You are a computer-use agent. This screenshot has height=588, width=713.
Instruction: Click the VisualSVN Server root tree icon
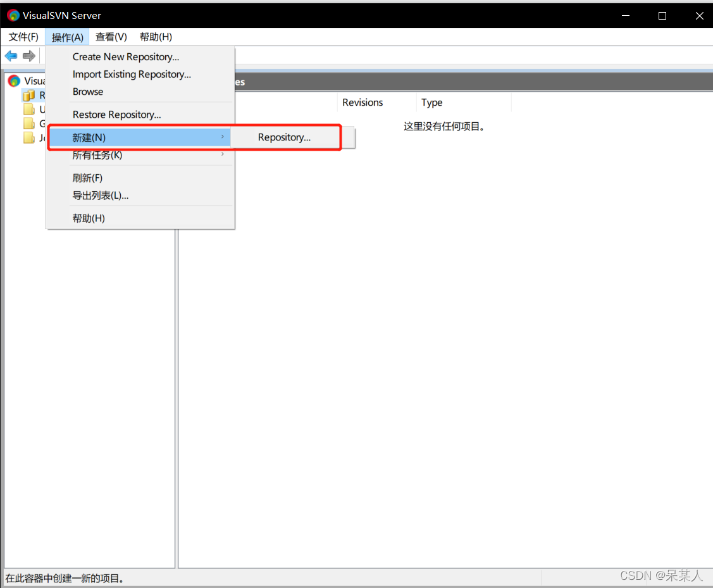[14, 81]
